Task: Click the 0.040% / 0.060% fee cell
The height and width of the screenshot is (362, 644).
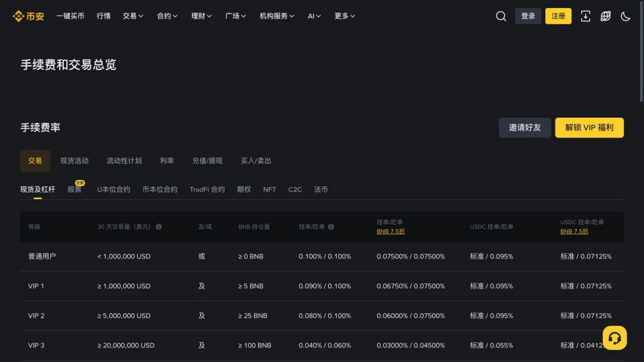Action: pos(325,345)
